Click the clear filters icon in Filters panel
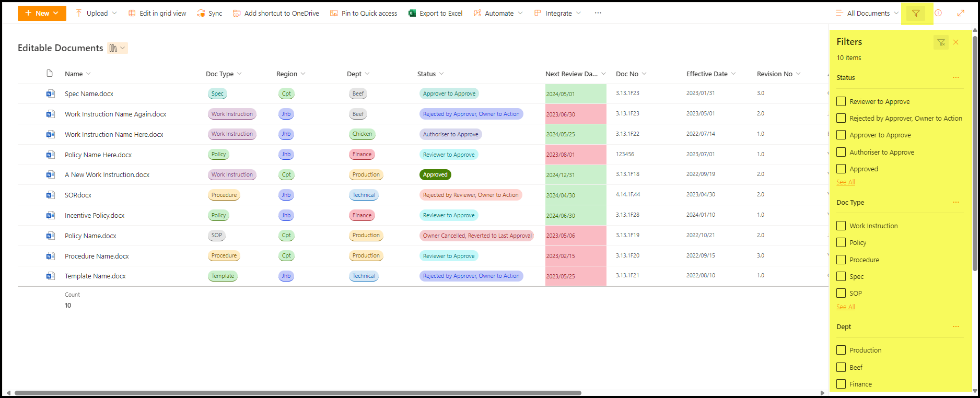980x398 pixels. pyautogui.click(x=941, y=42)
